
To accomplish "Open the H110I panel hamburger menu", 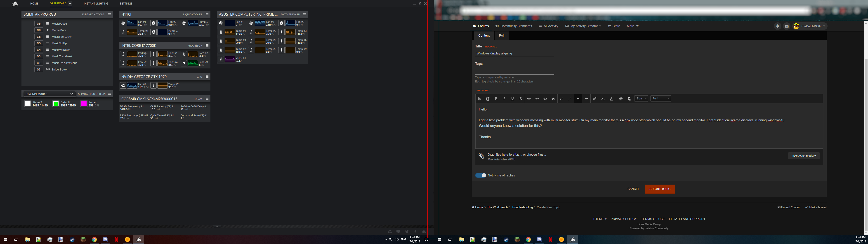I will [207, 14].
